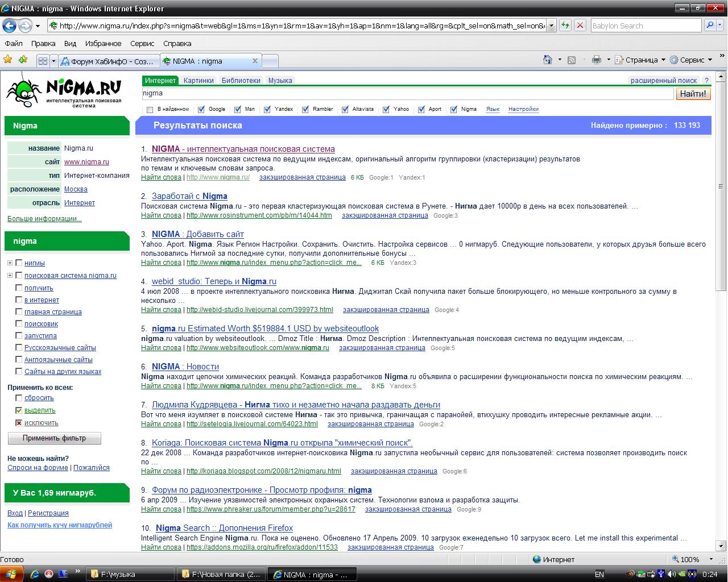Click the Print icon in toolbar
This screenshot has width=728, height=582.
[x=596, y=60]
